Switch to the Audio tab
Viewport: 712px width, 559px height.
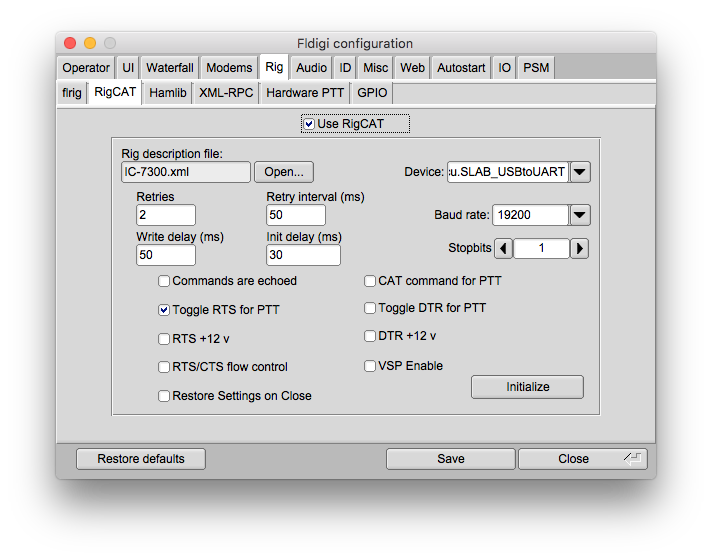point(312,68)
